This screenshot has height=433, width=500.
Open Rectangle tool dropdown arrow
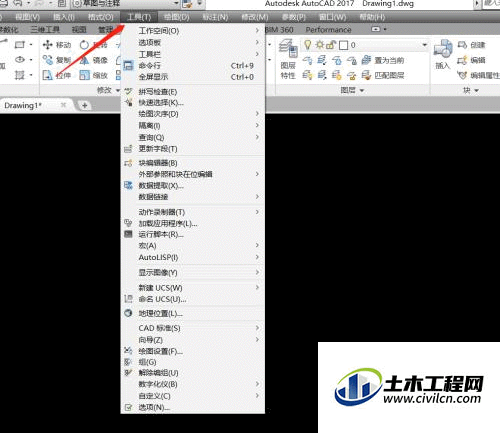tap(31, 45)
